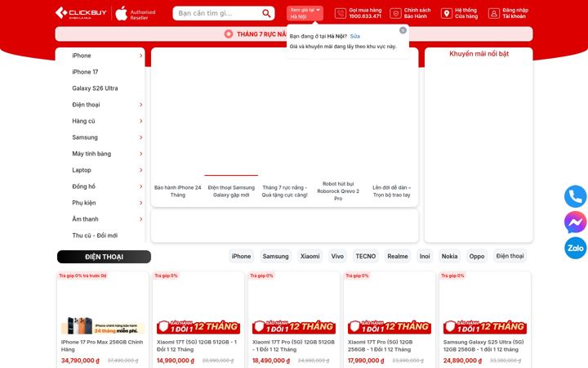Screen dimensions: 588x368
Task: Filter phones by Vivo brand chip
Action: pyautogui.click(x=337, y=256)
